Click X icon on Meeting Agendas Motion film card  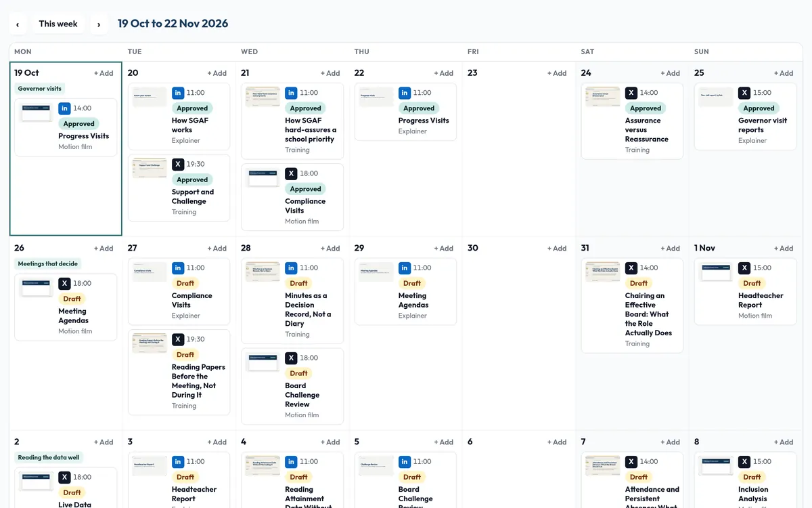point(64,284)
